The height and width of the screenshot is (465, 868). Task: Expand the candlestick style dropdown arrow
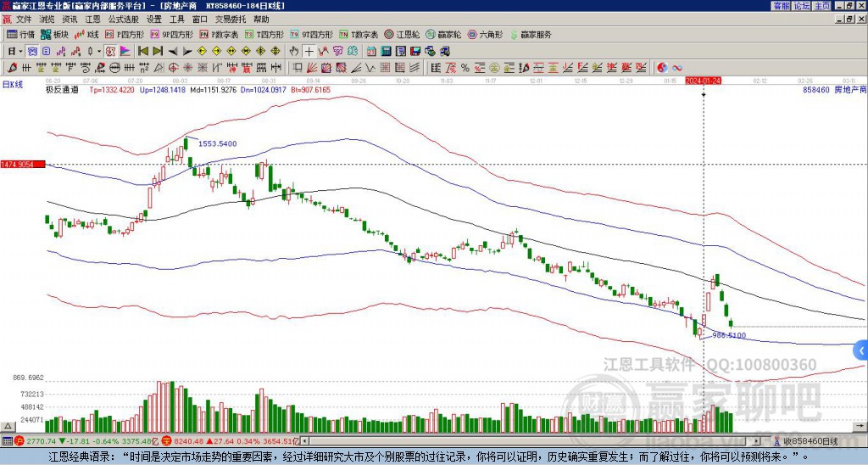(x=99, y=52)
